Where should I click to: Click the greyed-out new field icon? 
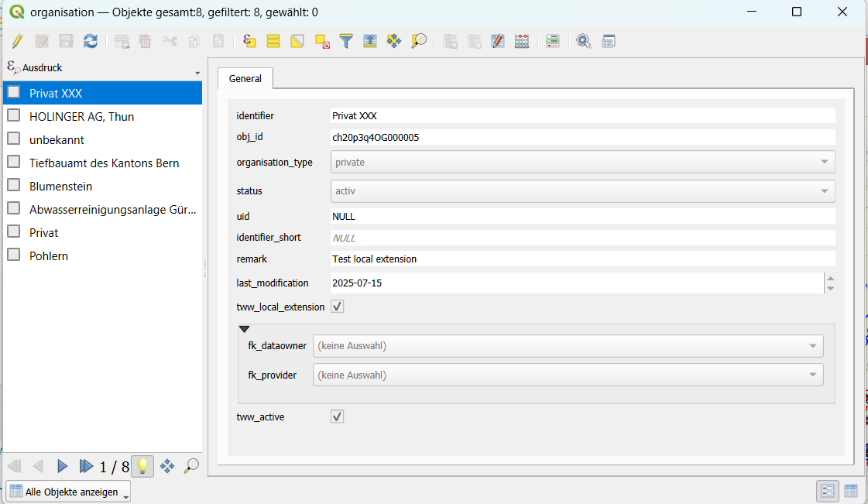(x=450, y=41)
